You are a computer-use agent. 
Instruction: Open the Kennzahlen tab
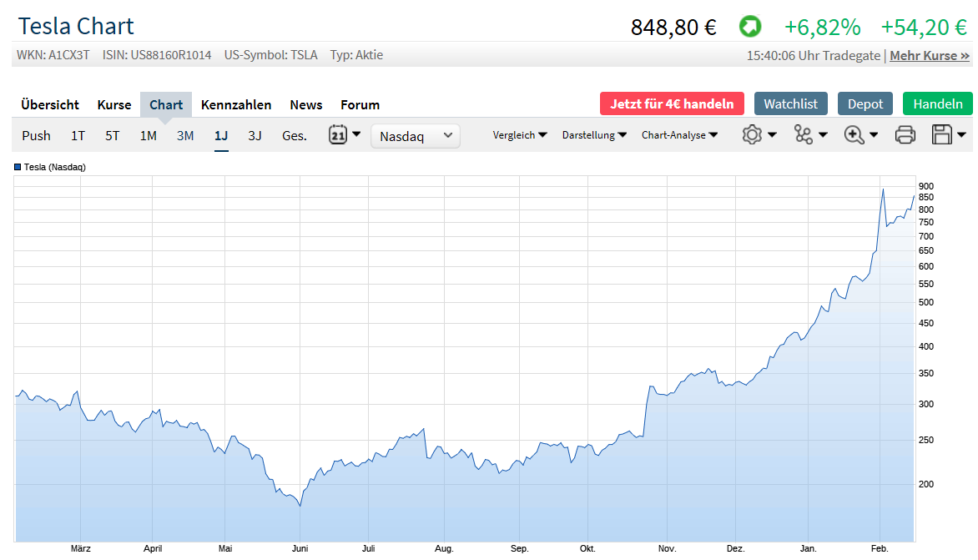click(236, 105)
